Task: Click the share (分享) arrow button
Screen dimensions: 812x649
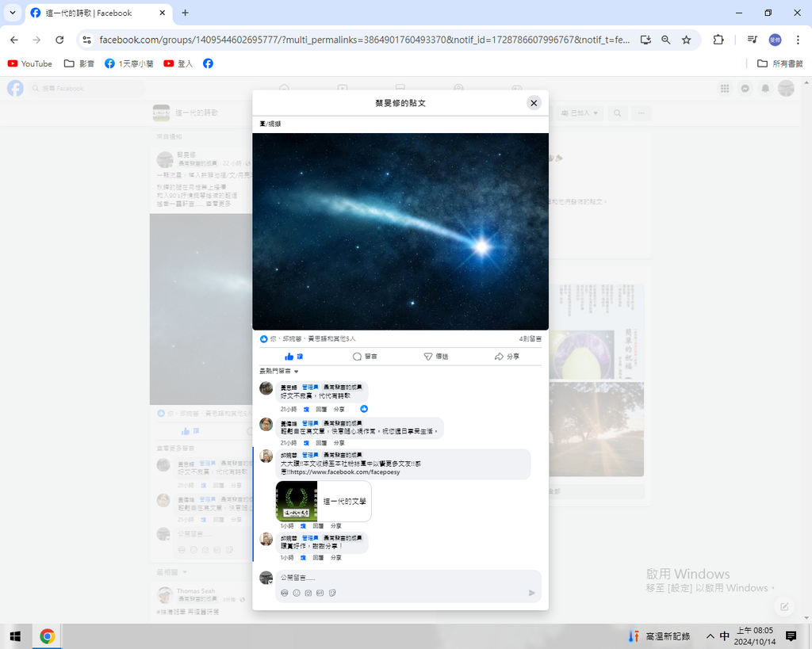Action: 507,357
